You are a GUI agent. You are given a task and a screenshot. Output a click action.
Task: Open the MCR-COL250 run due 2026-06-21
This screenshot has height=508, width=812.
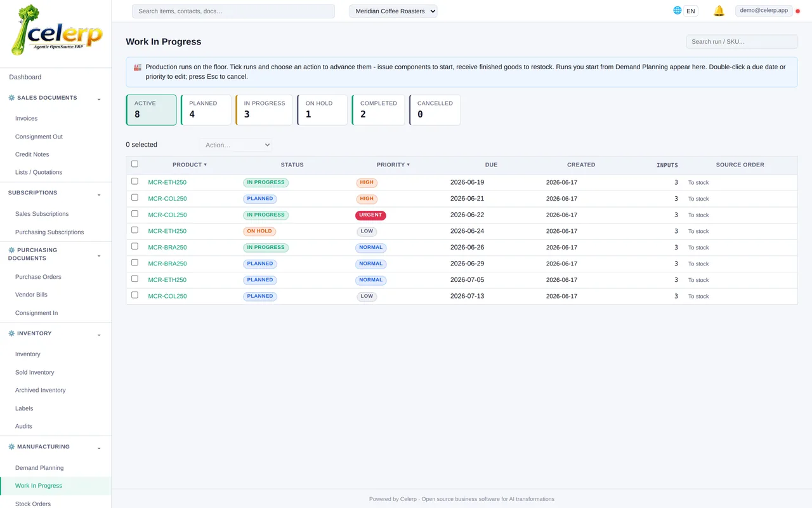[167, 199]
